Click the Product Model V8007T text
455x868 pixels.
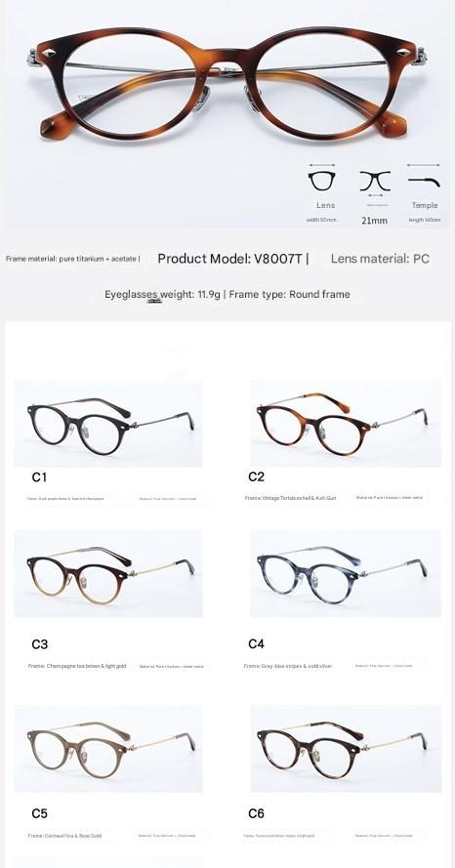tap(230, 259)
